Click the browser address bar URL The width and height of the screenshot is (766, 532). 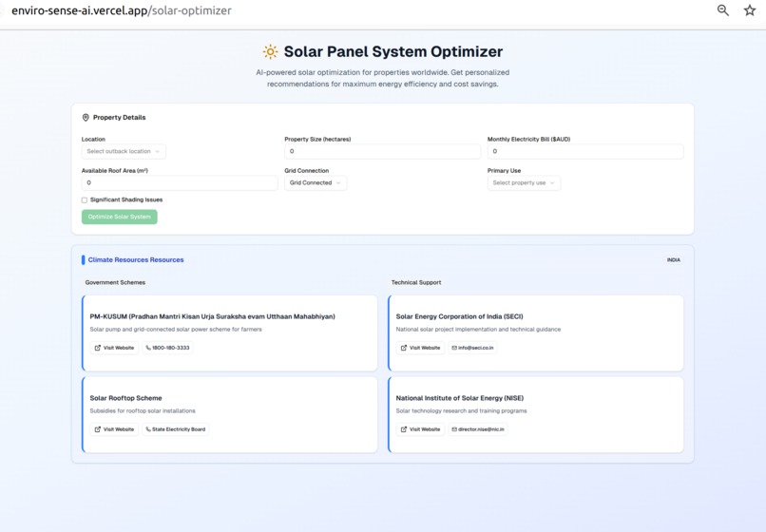(x=122, y=10)
